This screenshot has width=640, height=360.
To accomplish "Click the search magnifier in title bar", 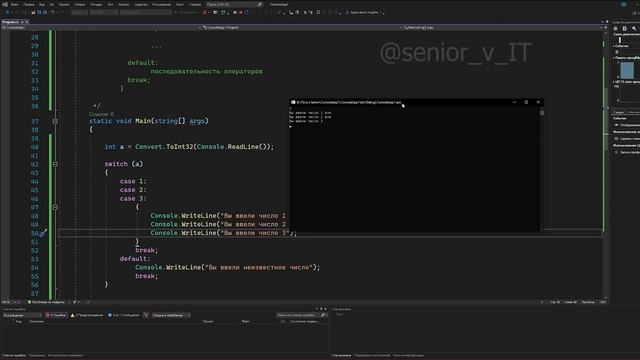I will click(x=260, y=4).
